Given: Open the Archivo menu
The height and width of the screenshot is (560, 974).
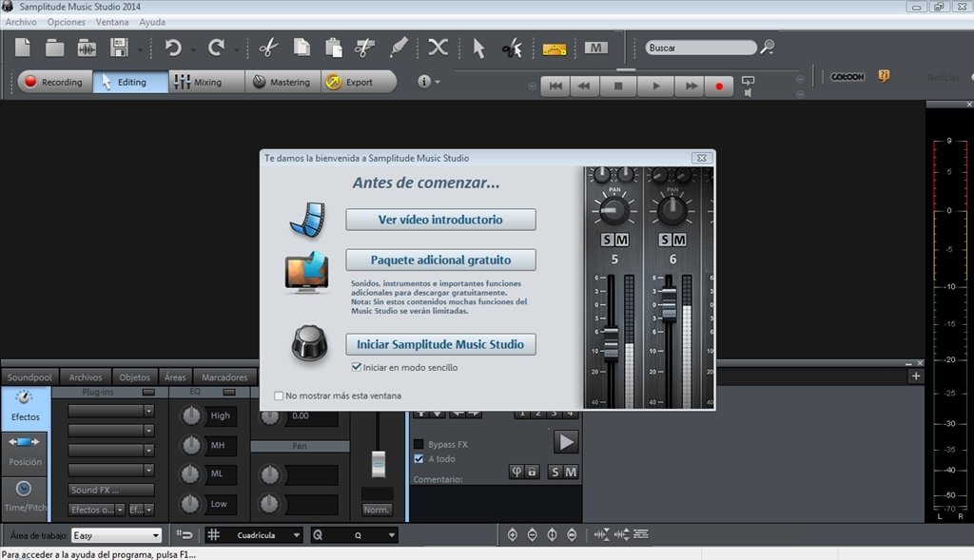Looking at the screenshot, I should 21,22.
